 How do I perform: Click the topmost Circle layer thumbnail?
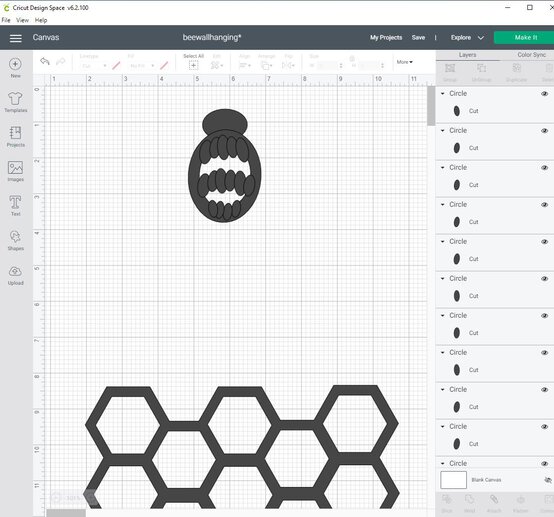456,111
